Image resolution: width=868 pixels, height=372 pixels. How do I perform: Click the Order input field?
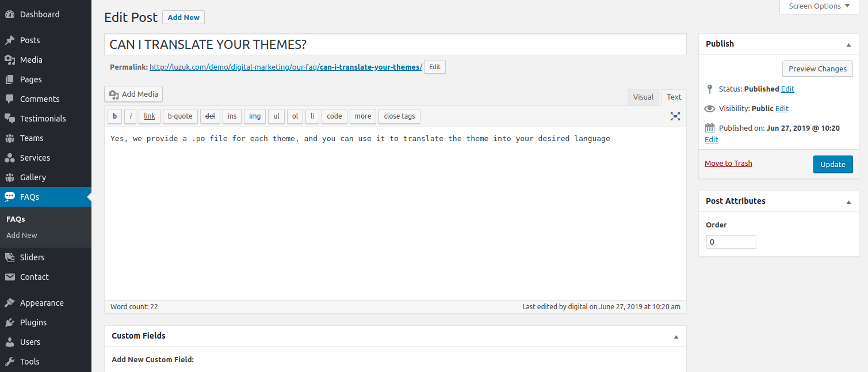[x=731, y=242]
